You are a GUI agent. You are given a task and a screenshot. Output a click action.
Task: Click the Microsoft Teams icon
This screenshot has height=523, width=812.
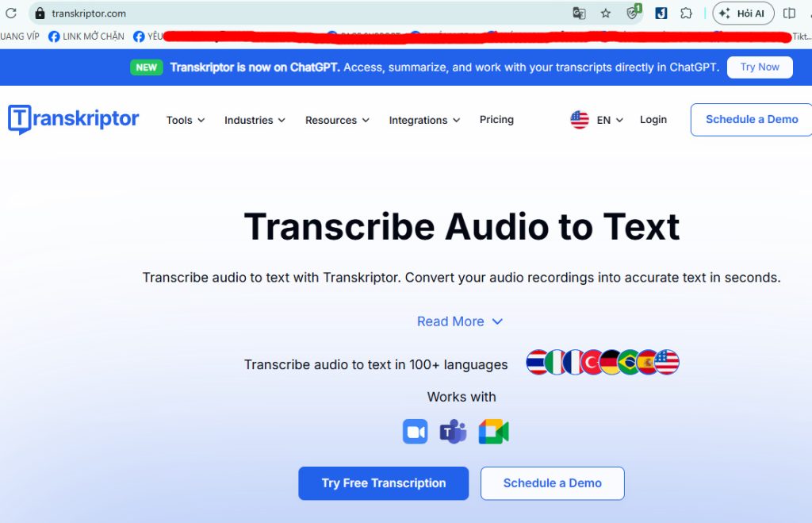tap(453, 432)
